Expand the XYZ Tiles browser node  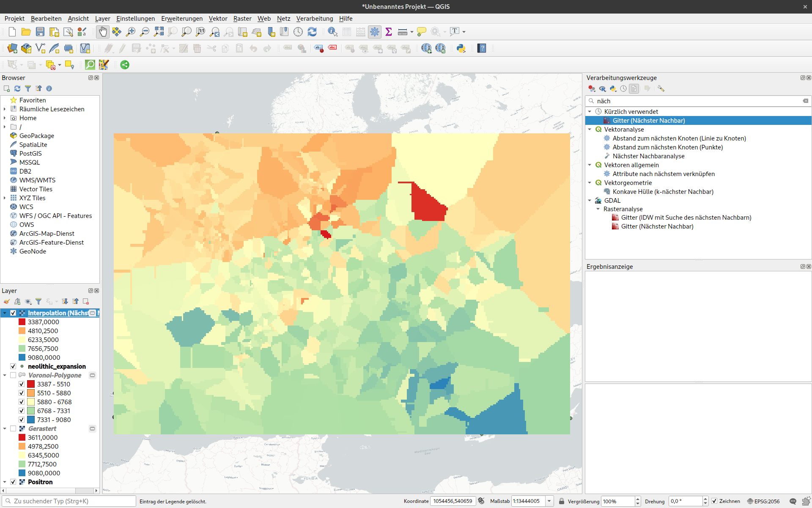click(5, 198)
